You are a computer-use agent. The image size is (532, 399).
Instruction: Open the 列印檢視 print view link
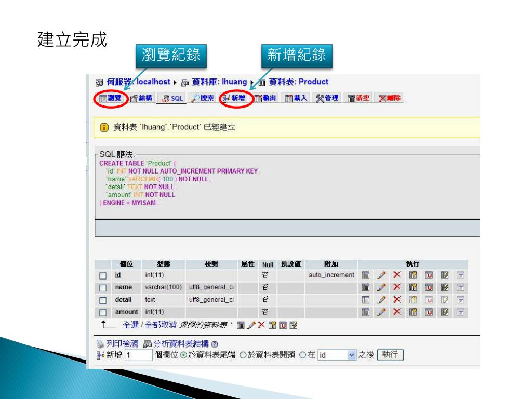[122, 344]
